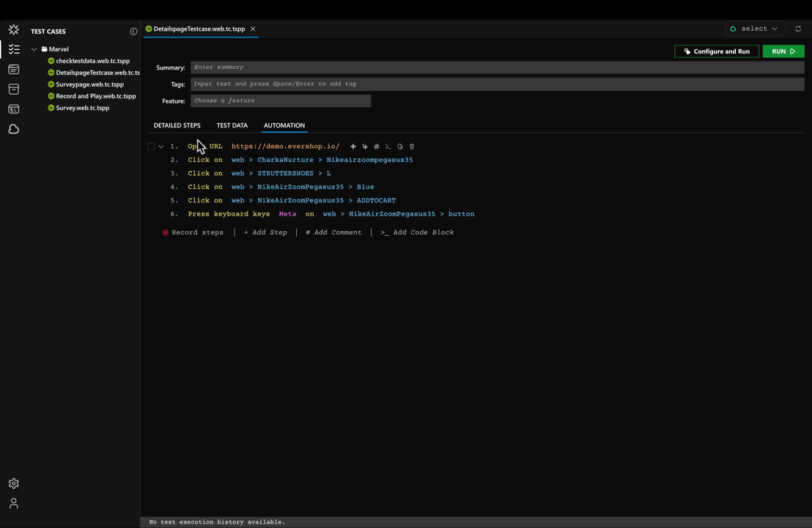Screen dimensions: 812x528
Task: Delete step 1 with trash icon
Action: (412, 147)
